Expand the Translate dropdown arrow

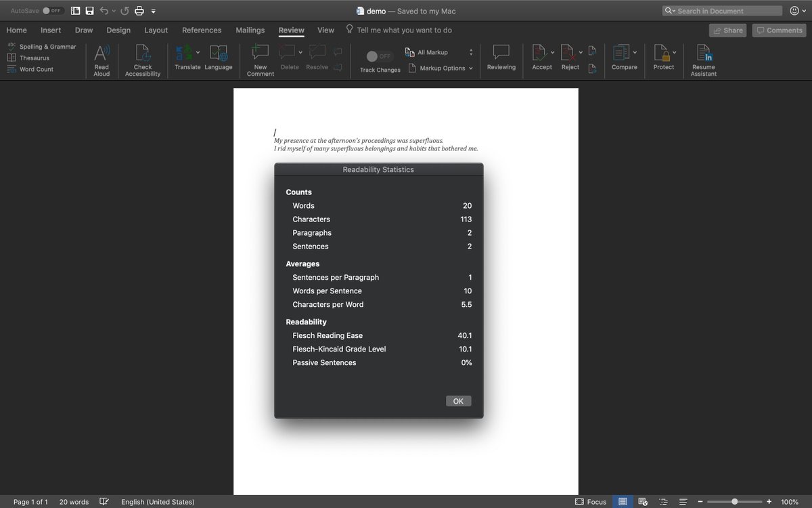(198, 52)
